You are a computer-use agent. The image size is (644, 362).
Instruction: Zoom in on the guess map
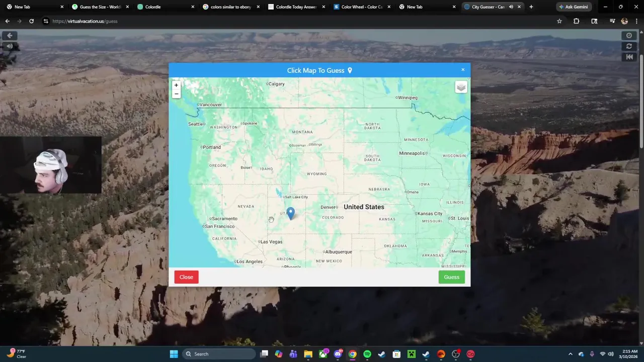pos(176,85)
